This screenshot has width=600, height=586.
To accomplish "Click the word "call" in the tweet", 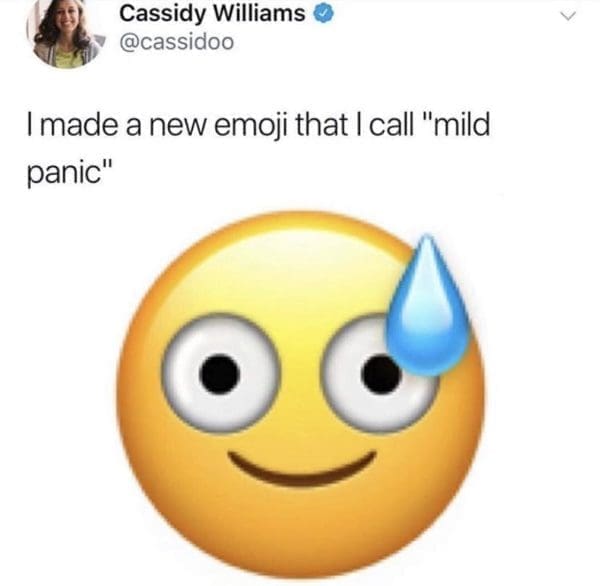I will (393, 125).
